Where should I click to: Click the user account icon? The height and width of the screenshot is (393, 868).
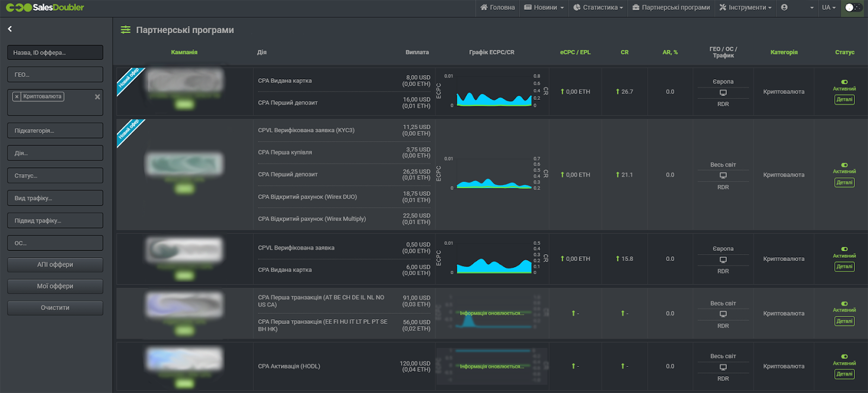pyautogui.click(x=784, y=8)
